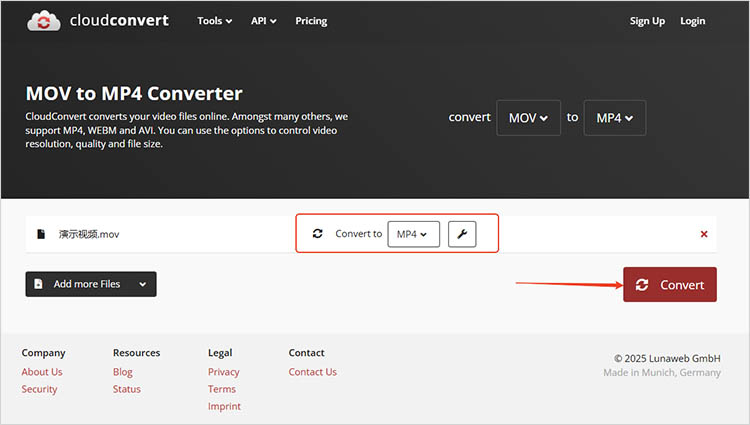Click the refresh arrows icon beside Convert to
This screenshot has width=750, height=425.
coord(318,233)
